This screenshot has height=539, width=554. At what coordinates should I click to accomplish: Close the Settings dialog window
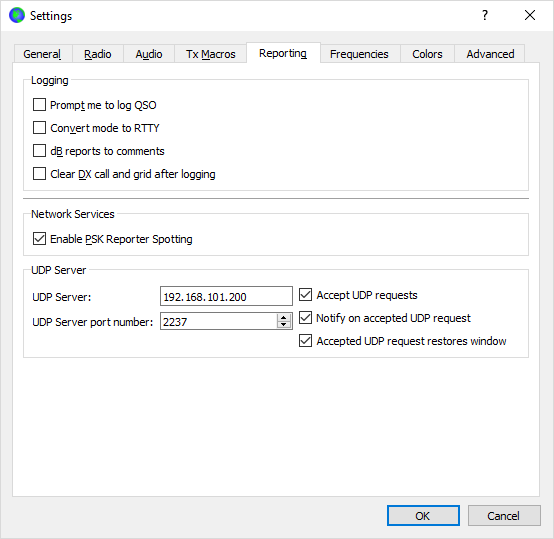[530, 15]
